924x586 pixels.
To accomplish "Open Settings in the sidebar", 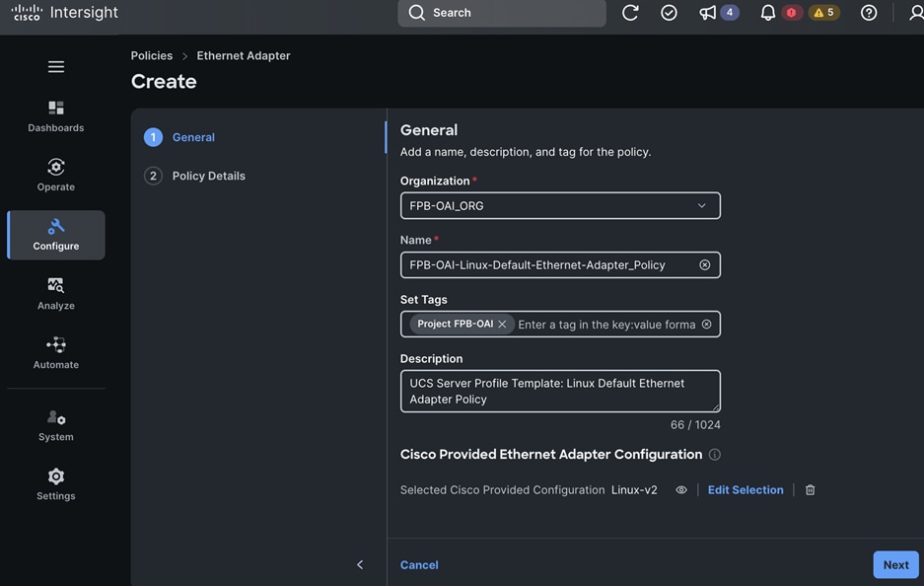I will 56,484.
